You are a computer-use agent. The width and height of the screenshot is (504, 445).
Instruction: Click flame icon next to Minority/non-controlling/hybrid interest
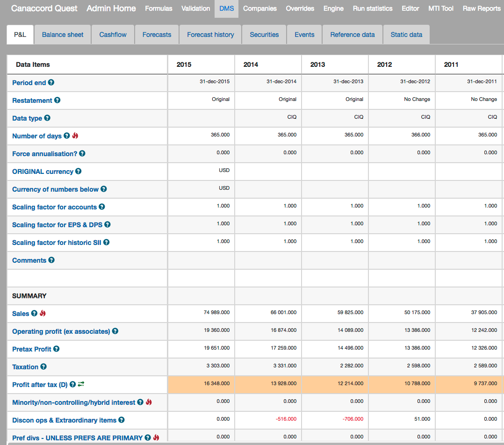pyautogui.click(x=149, y=402)
